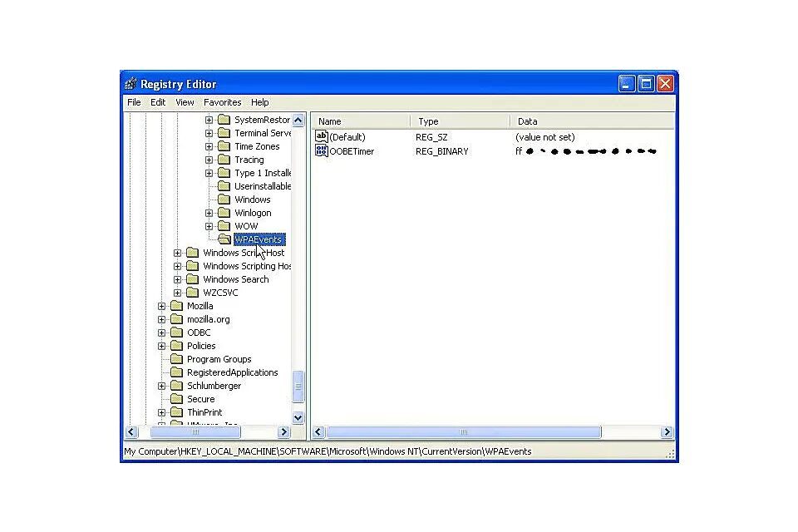Expand the Windows Search key
Image resolution: width=798 pixels, height=532 pixels.
[177, 279]
